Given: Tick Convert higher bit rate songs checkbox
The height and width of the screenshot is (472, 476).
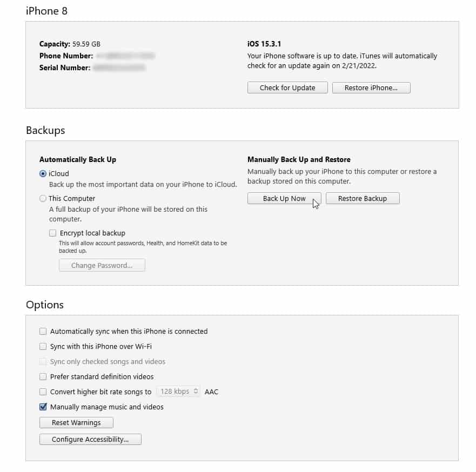Looking at the screenshot, I should [43, 392].
